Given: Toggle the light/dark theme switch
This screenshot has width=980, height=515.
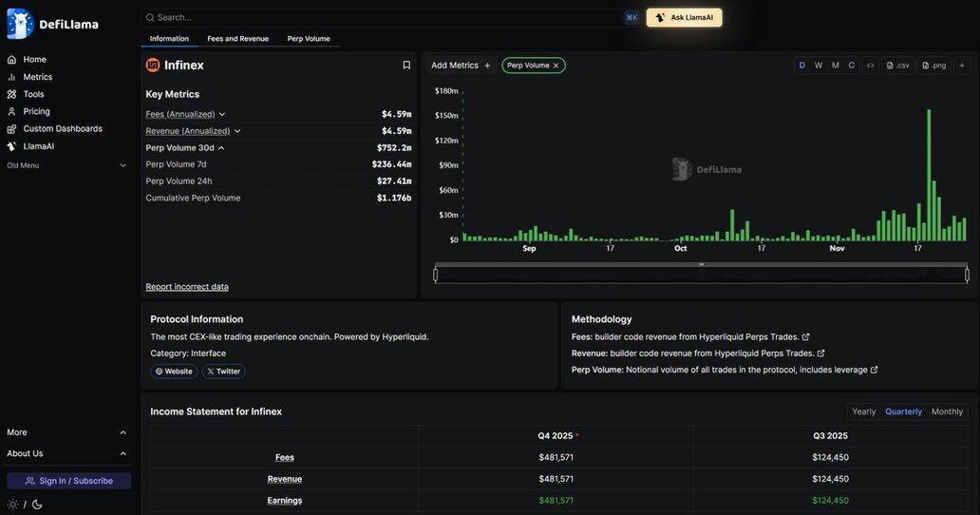Looking at the screenshot, I should tap(25, 505).
